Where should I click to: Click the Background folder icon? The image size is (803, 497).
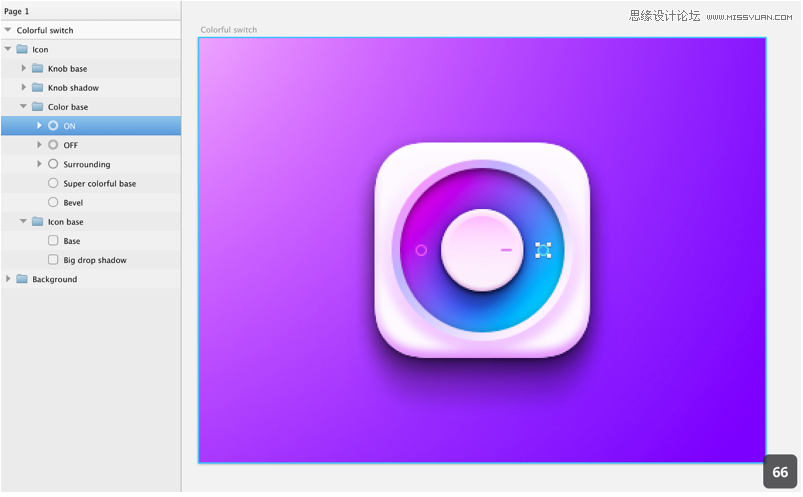22,279
